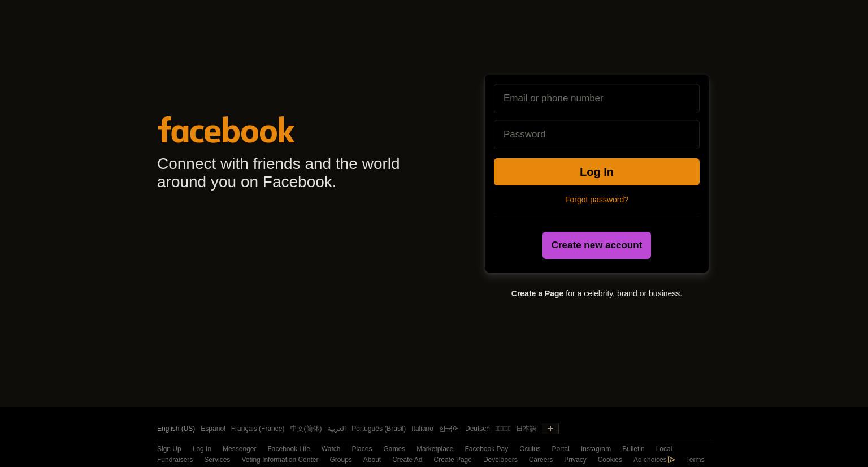Open Voting Information Center link

(280, 460)
